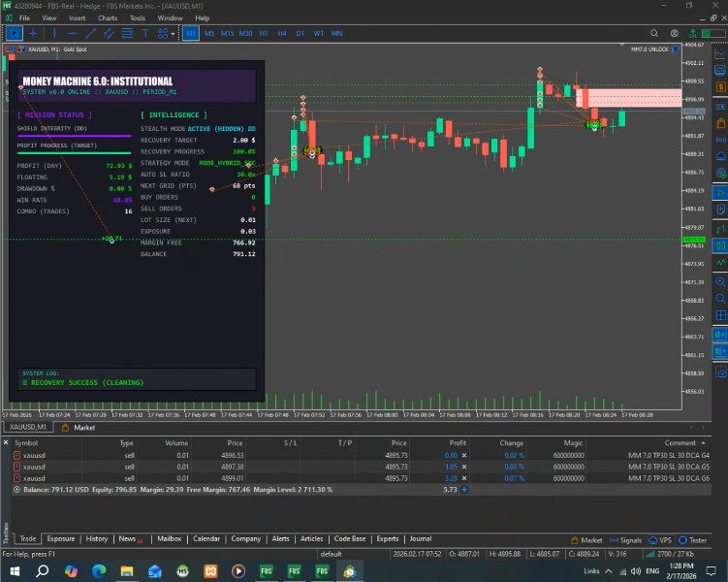Switch to the History tab
Viewport: 728px width, 582px height.
(97, 538)
